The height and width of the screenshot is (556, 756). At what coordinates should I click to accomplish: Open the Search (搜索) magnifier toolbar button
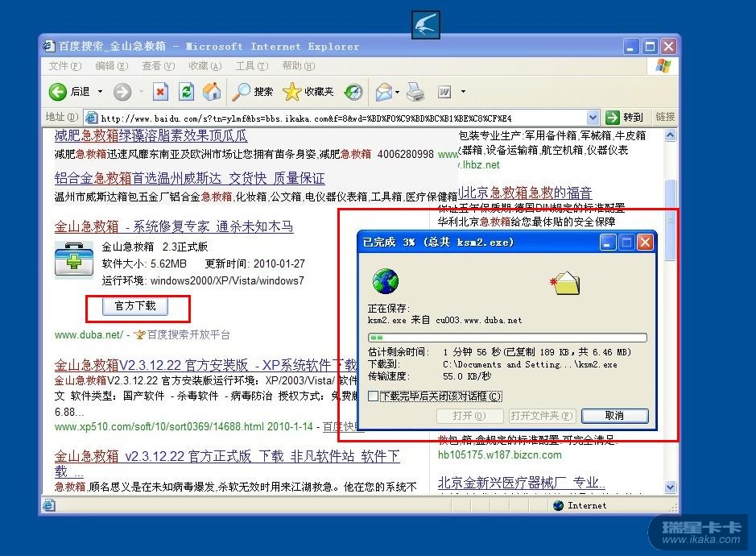point(252,92)
